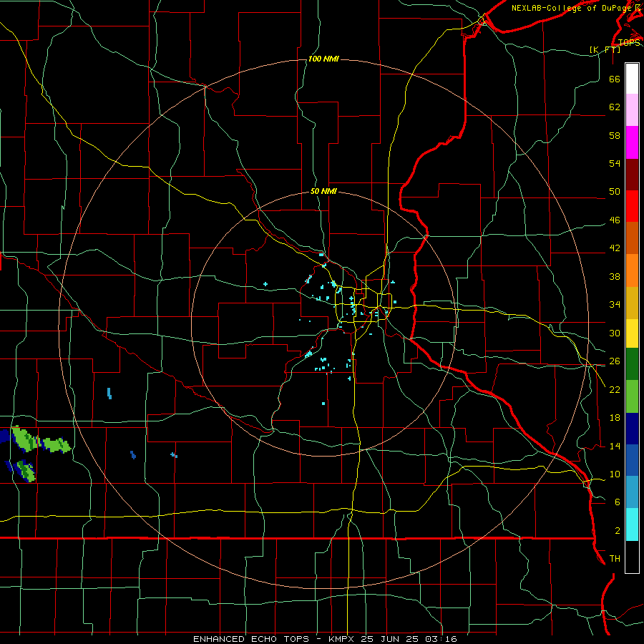Select the light green legend swatch
The height and width of the screenshot is (644, 644).
tap(632, 396)
